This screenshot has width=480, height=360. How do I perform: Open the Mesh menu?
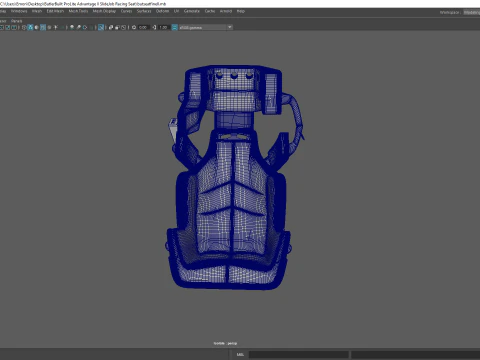click(37, 11)
